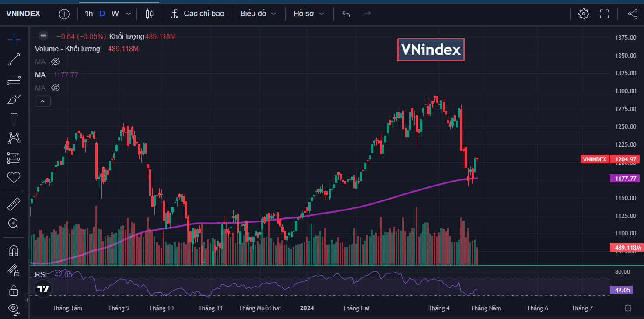The height and width of the screenshot is (319, 644).
Task: Collapse the left drawing toolbar arrow
Action: coord(27,300)
